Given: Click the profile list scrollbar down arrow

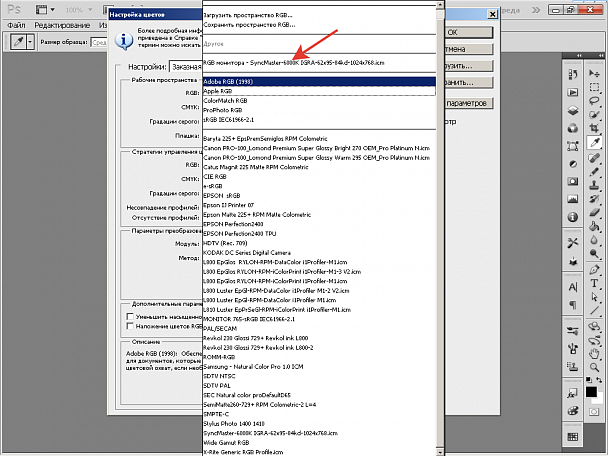Looking at the screenshot, I should 440,452.
